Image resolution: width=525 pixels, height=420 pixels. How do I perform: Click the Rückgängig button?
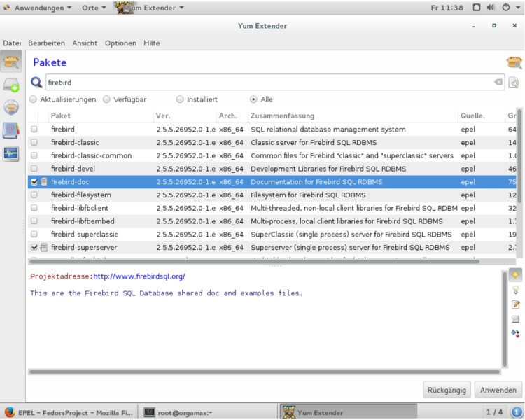pos(447,390)
